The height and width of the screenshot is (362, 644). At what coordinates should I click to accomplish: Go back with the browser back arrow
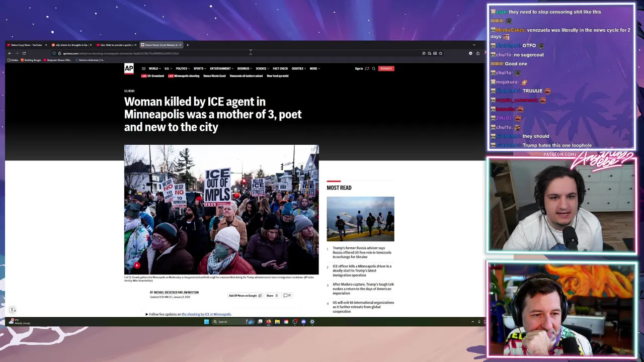tap(10, 53)
